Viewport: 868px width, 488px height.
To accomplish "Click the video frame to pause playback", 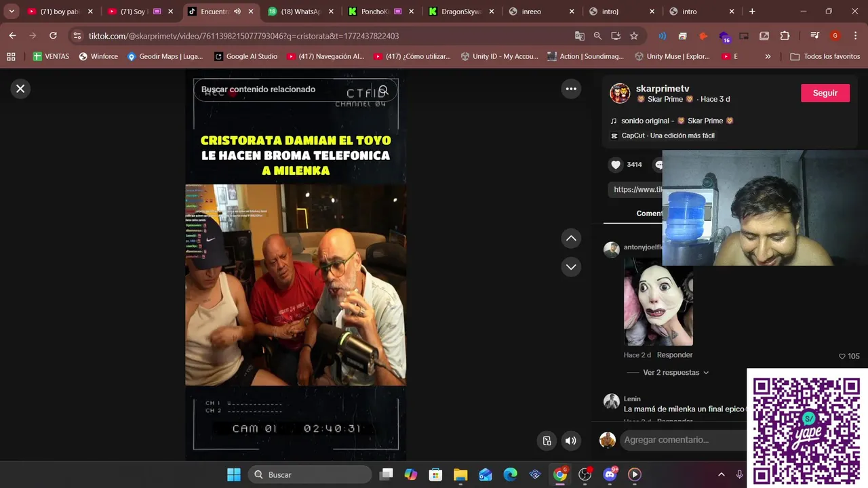I will click(296, 285).
